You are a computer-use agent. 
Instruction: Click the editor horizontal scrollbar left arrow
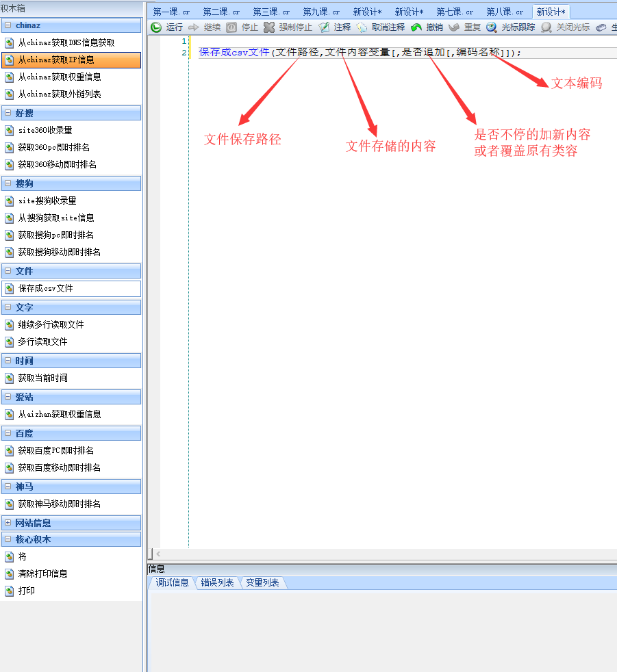tap(158, 554)
